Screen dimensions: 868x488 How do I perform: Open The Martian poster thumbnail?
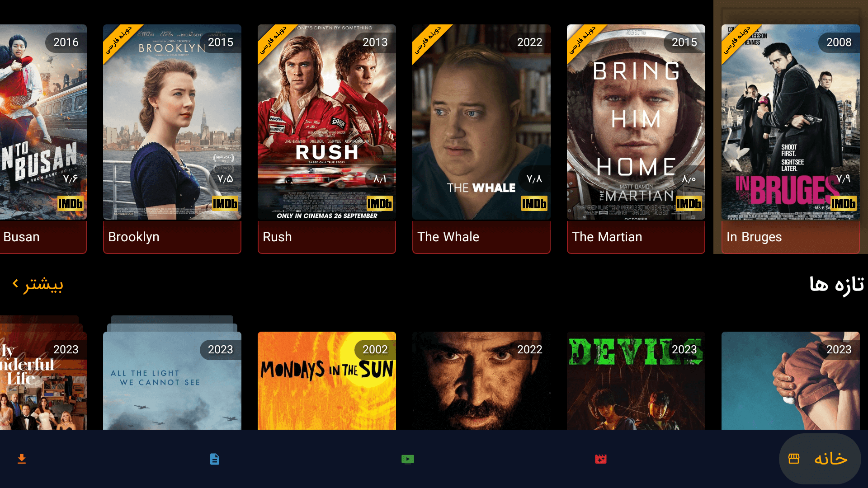click(x=636, y=122)
